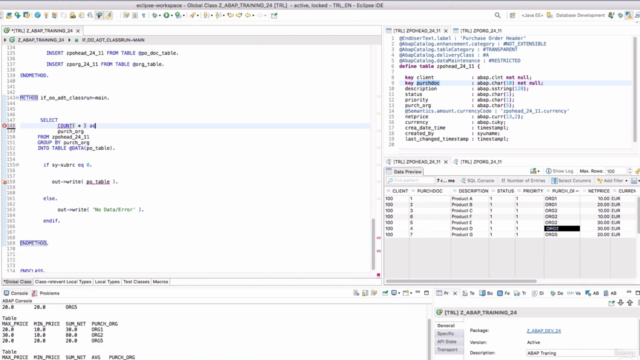Collapse the METHOD fold marker at line 143

17,98
